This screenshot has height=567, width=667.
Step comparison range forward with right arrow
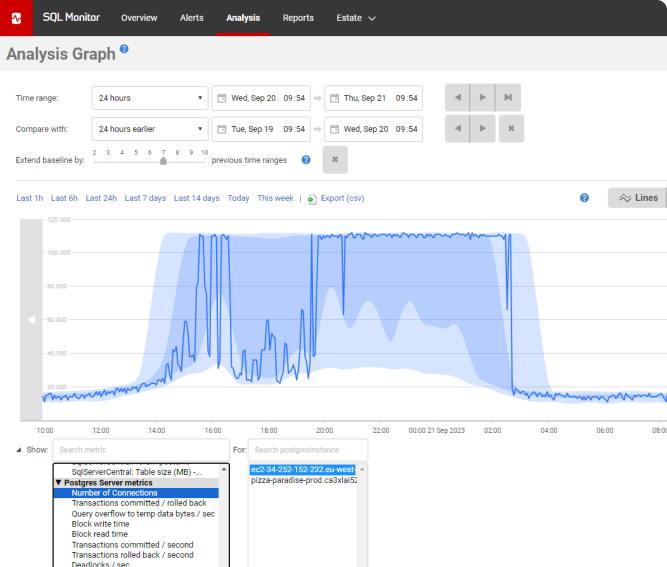coord(482,128)
